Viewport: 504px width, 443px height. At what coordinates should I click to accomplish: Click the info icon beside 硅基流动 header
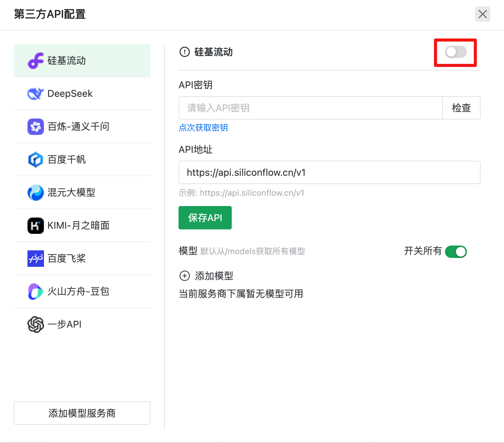pos(184,52)
